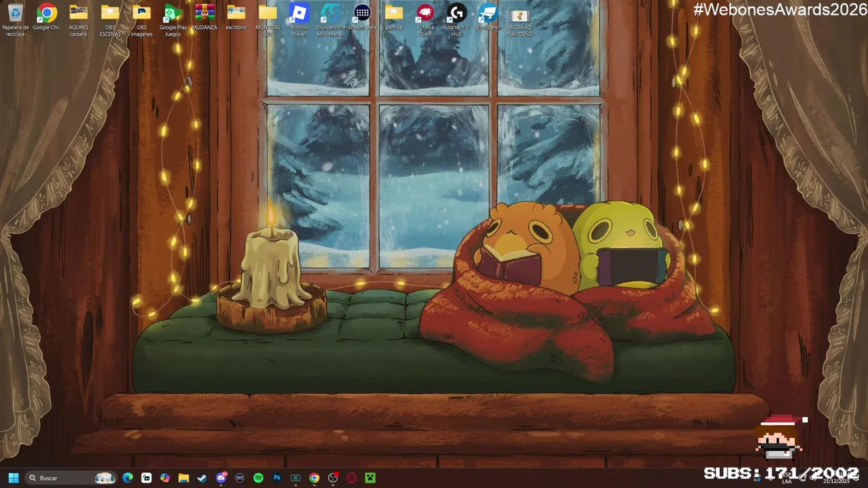Open the 21/12/2025 date in system tray

pyautogui.click(x=836, y=481)
